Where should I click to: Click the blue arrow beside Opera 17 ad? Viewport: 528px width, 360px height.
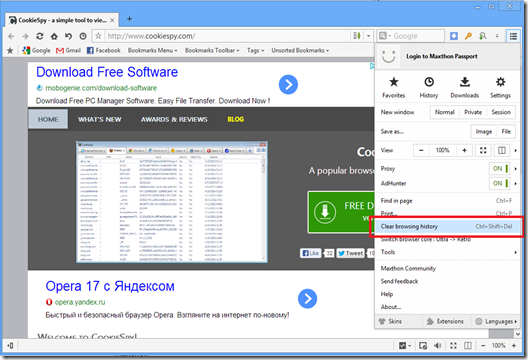coord(307,298)
